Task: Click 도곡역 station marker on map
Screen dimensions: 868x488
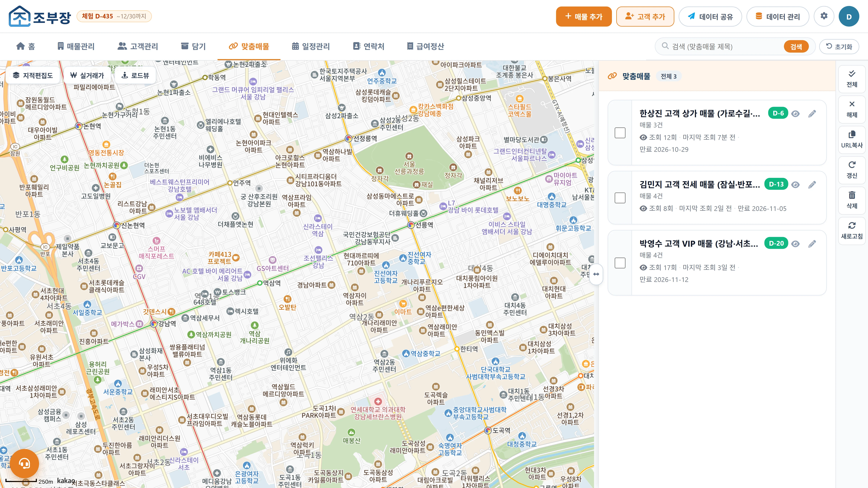Action: [488, 430]
